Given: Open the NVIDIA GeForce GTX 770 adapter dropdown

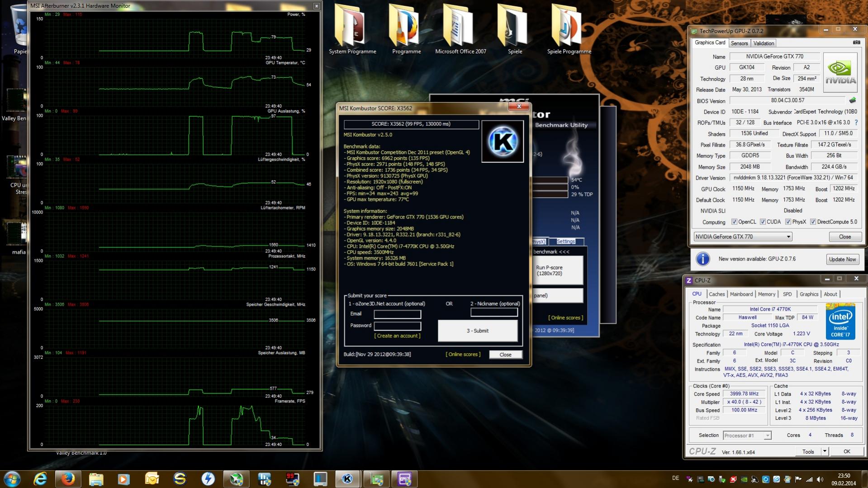Looking at the screenshot, I should (743, 237).
